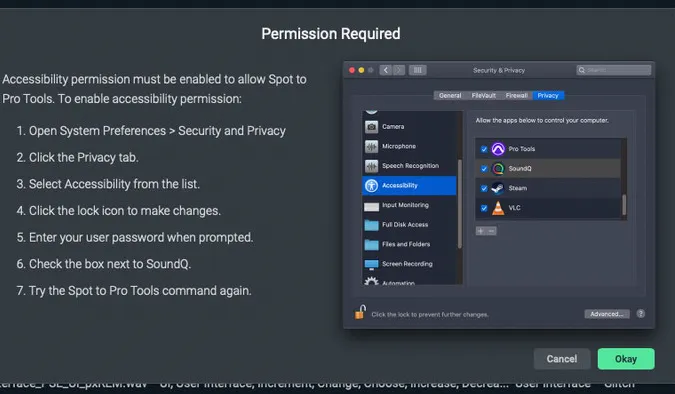Screen dimensions: 675x394
Task: Remove an app with the minus button
Action: [x=492, y=231]
